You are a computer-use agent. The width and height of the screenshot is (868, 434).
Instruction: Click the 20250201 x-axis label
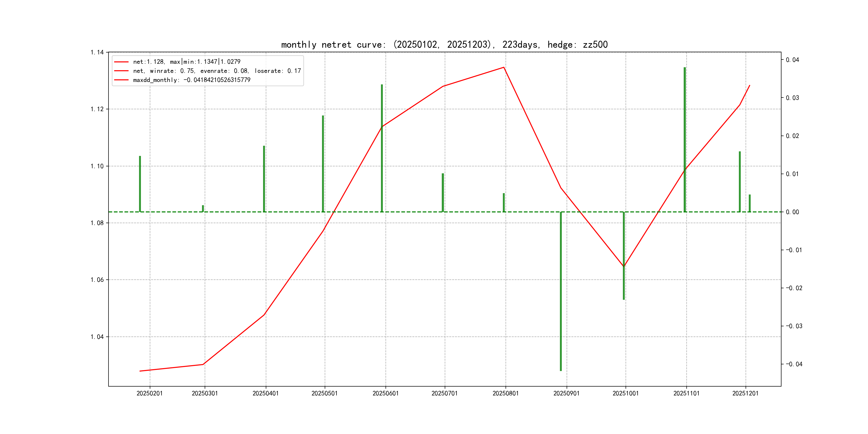pyautogui.click(x=149, y=393)
